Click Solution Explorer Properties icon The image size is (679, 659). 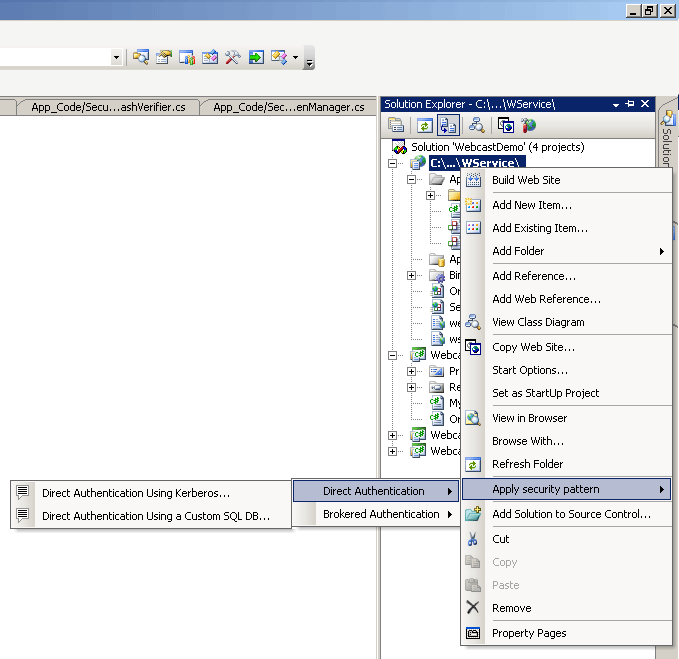396,125
